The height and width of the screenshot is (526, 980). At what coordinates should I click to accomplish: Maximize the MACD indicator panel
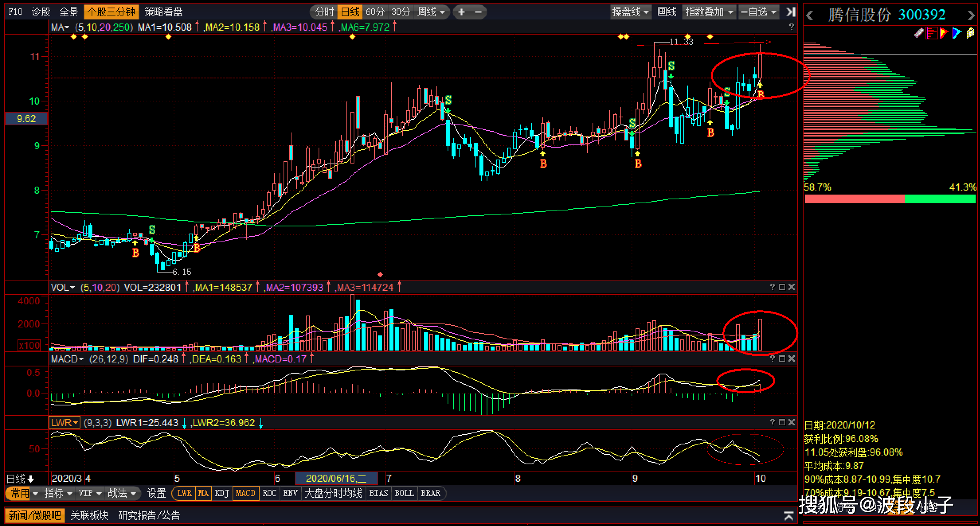tap(782, 358)
